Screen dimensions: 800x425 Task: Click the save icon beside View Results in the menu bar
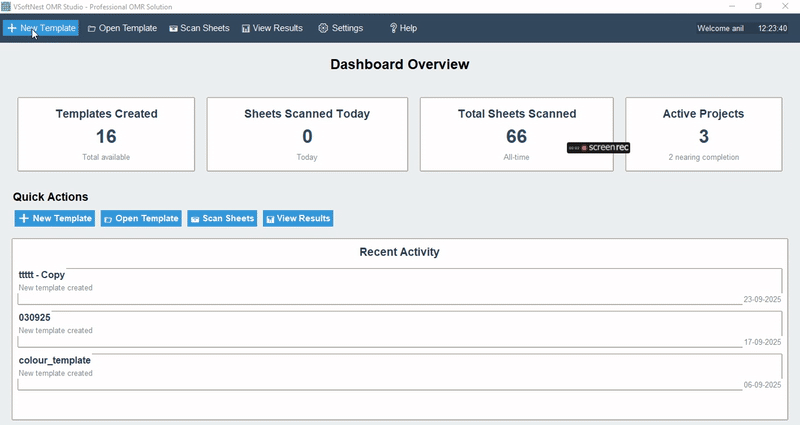click(x=246, y=28)
